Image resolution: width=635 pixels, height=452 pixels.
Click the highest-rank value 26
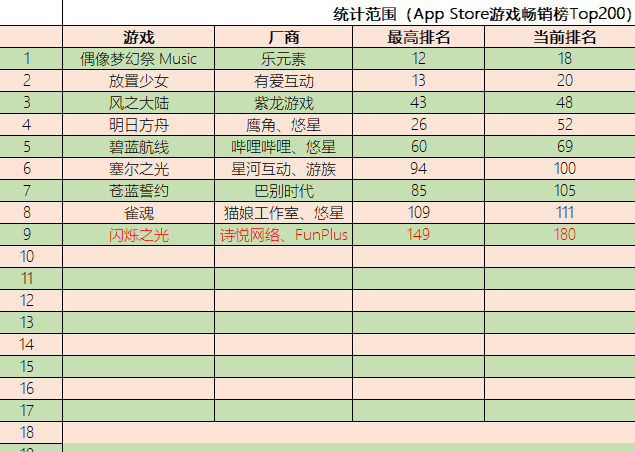pos(418,124)
